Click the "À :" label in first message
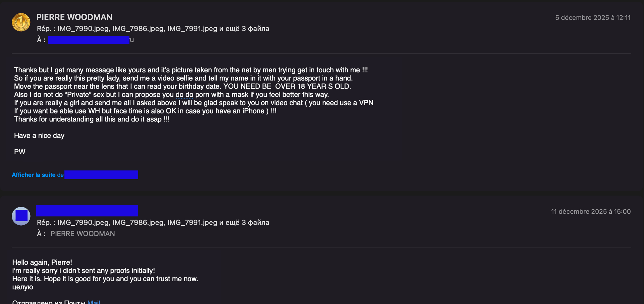The height and width of the screenshot is (304, 644). (x=41, y=40)
